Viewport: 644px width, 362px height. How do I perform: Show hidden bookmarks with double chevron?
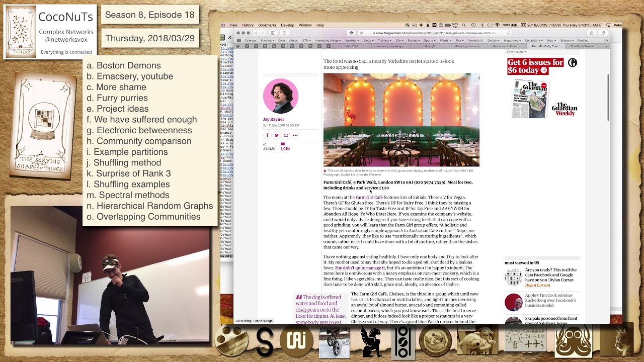606,41
